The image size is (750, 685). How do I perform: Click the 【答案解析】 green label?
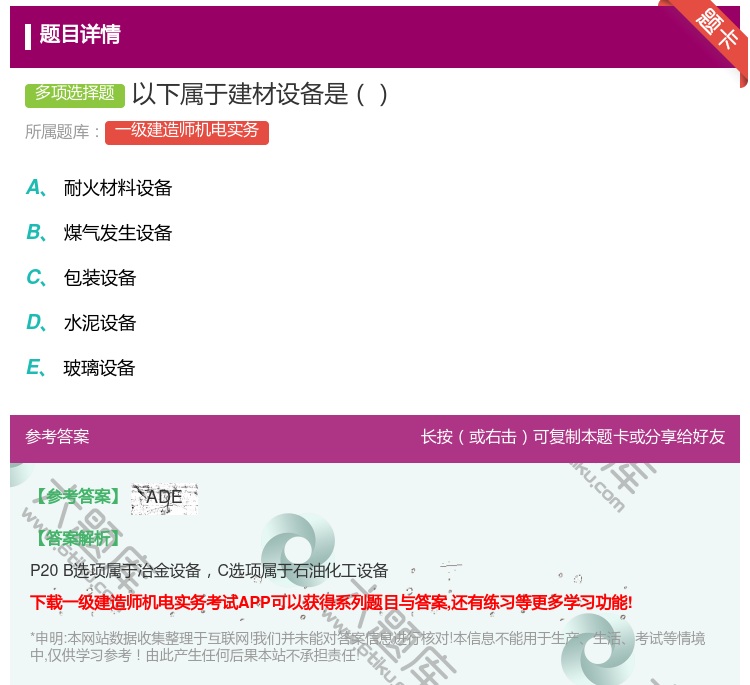click(x=79, y=539)
